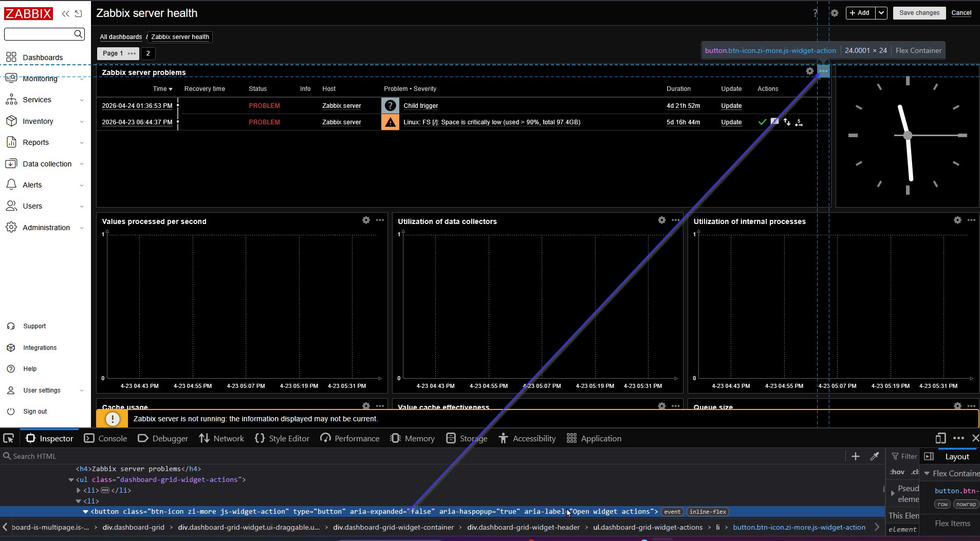Open widget actions for Zabbix server problems
The width and height of the screenshot is (980, 541).
(x=823, y=71)
